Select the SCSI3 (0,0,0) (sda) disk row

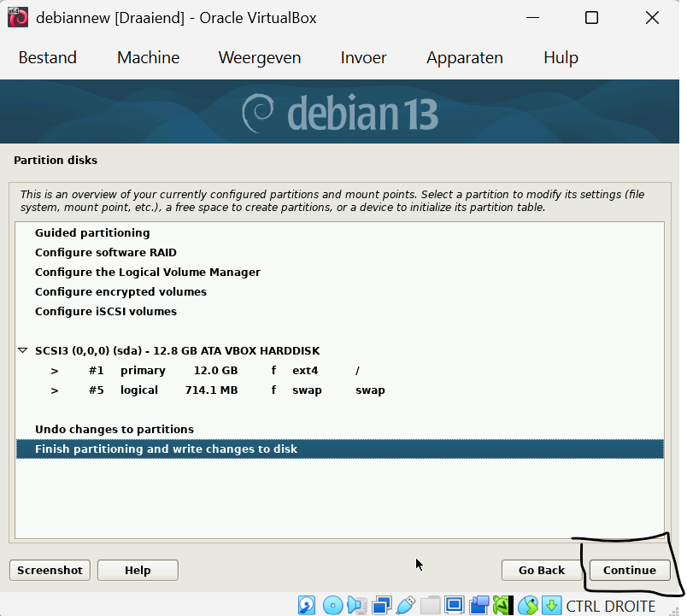coord(339,350)
